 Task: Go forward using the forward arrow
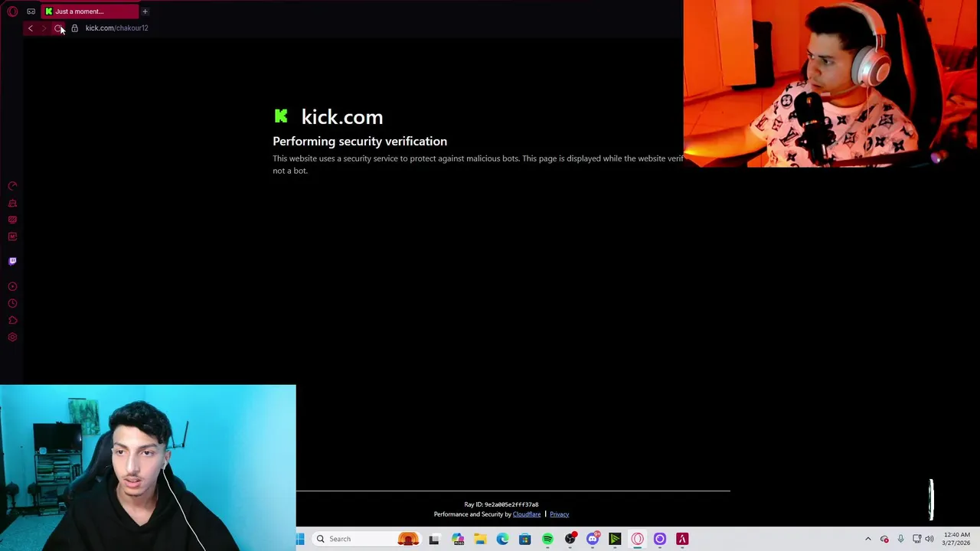point(44,28)
